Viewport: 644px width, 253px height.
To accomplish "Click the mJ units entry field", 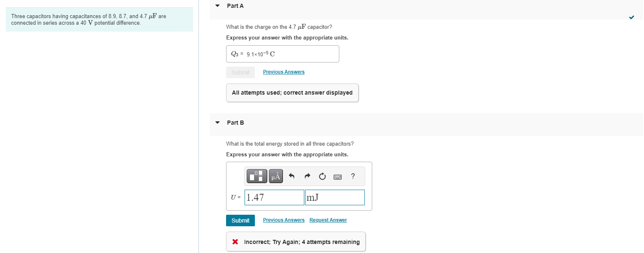I will point(334,197).
